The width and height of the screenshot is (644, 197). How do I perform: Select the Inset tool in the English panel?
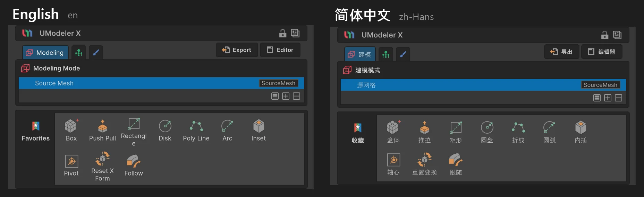tap(259, 130)
